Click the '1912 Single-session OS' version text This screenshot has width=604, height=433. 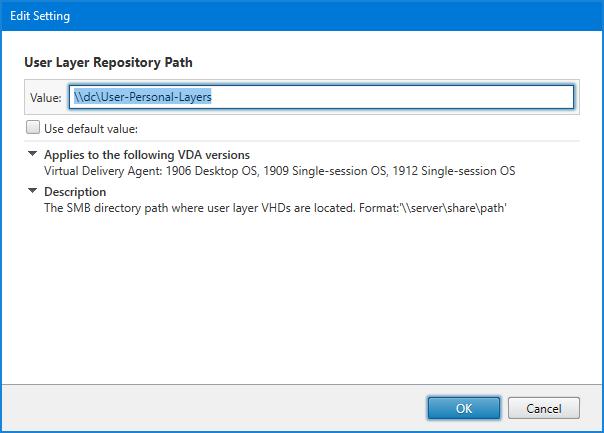452,171
